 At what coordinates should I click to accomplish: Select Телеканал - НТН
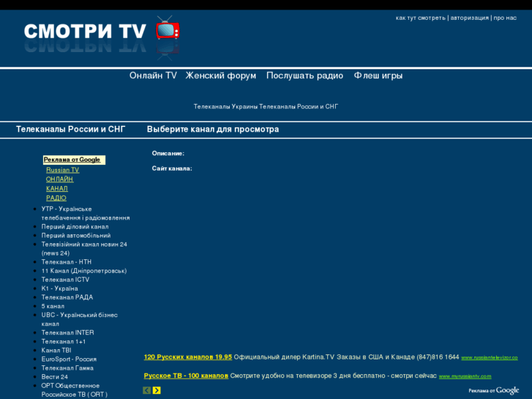(x=67, y=262)
